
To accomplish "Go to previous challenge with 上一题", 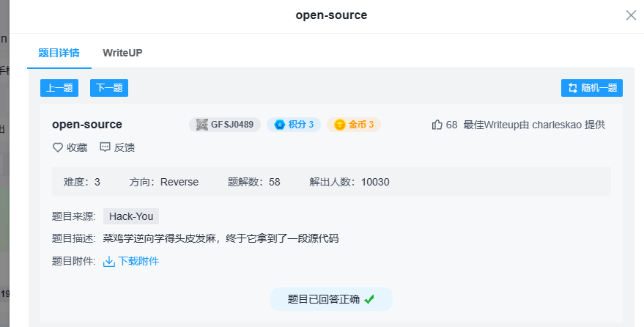I will (59, 88).
